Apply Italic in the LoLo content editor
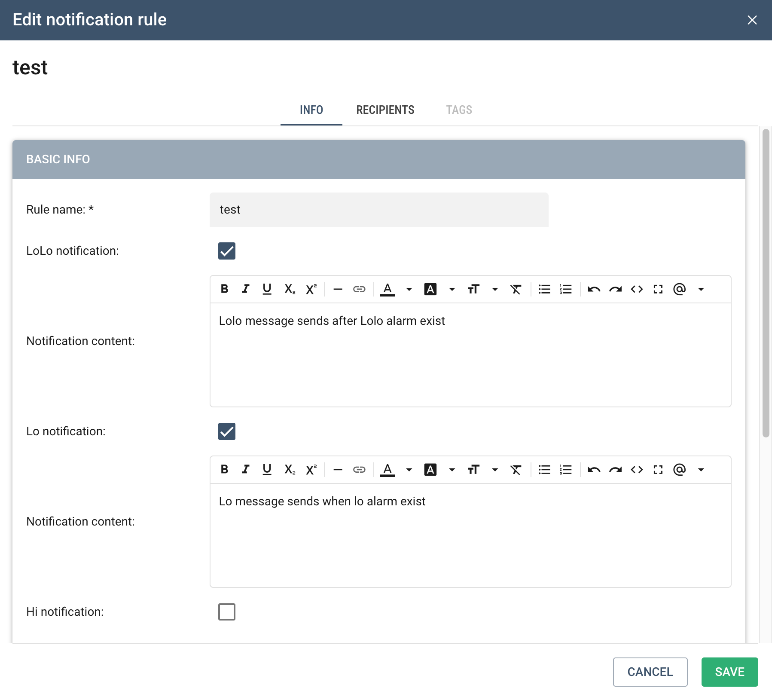The width and height of the screenshot is (772, 700). [x=245, y=289]
